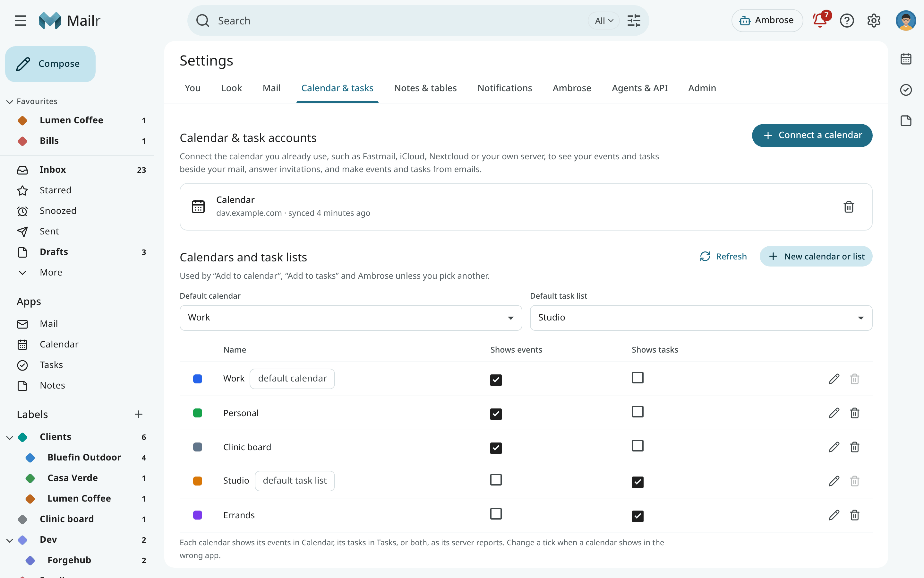924x578 pixels.
Task: Open the hamburger main menu
Action: [x=21, y=21]
